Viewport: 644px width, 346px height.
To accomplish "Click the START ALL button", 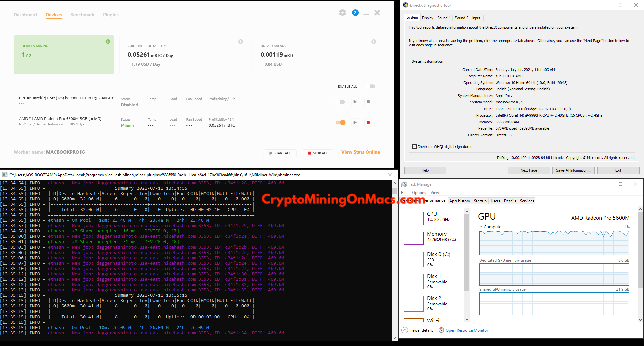I will pyautogui.click(x=280, y=153).
